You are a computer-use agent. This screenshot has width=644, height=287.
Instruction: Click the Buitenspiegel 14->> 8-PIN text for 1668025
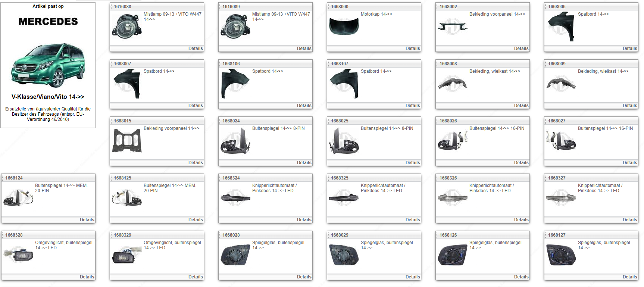point(387,128)
